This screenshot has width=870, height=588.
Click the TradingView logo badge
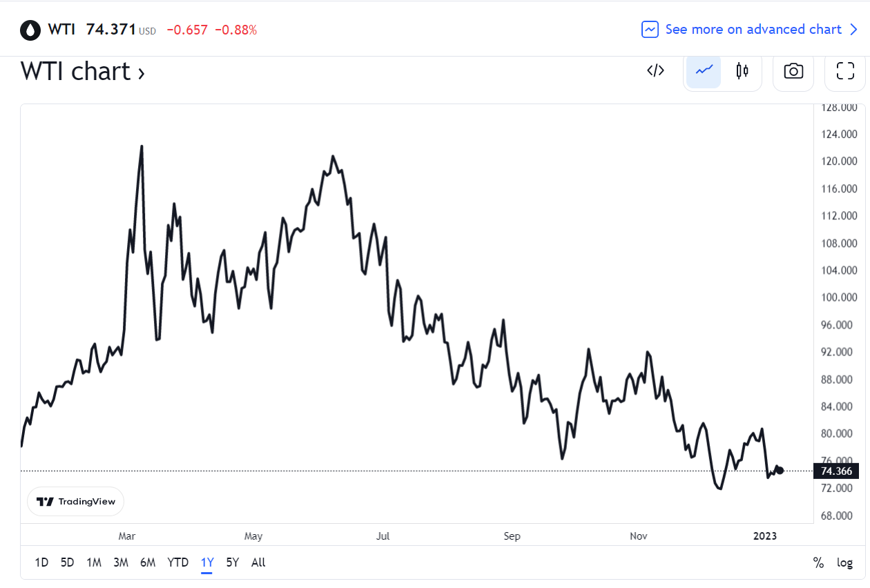click(x=76, y=502)
